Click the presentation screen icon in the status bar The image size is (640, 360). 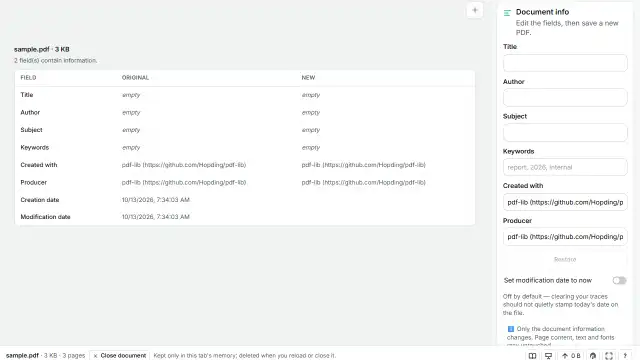pos(549,356)
